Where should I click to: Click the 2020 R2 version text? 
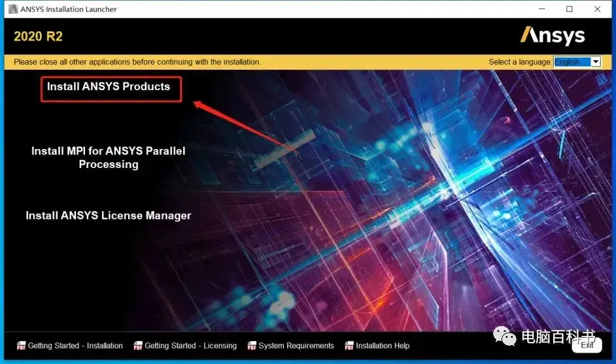click(38, 37)
